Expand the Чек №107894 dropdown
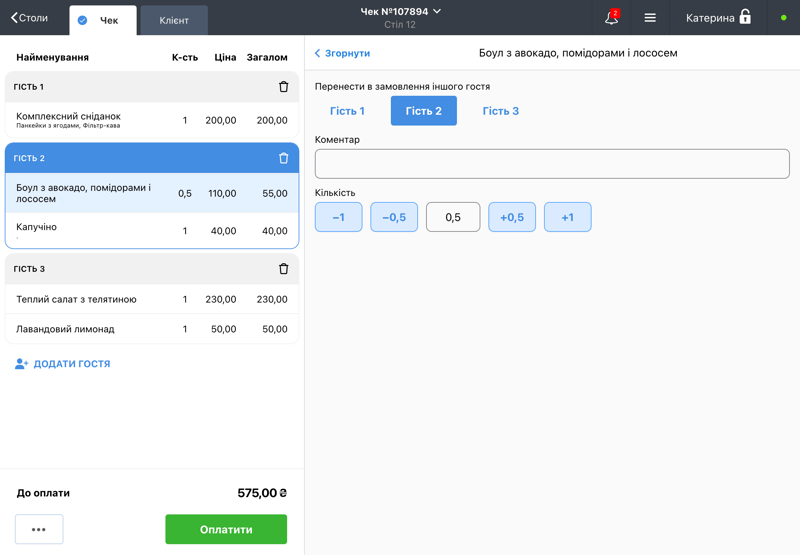The image size is (800, 555). click(x=401, y=12)
